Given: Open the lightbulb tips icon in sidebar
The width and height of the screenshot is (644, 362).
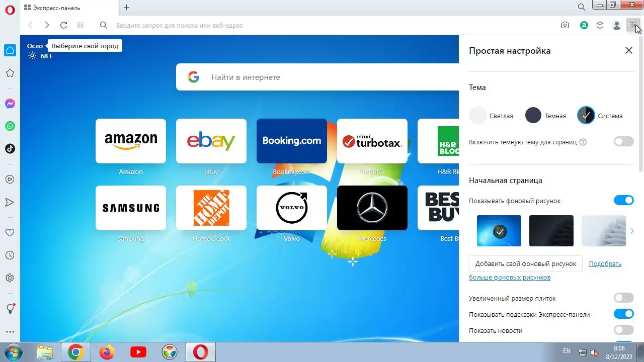Looking at the screenshot, I should click(x=10, y=309).
